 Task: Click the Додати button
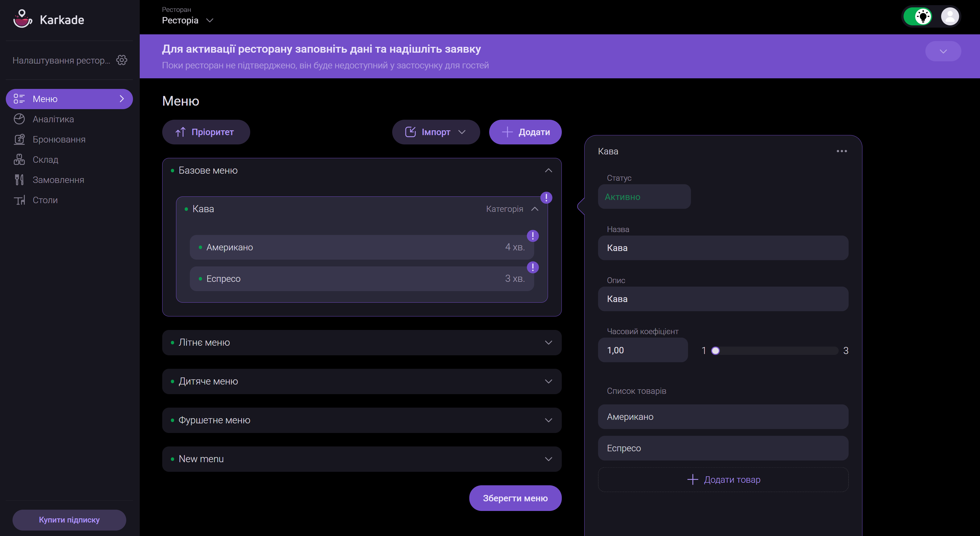click(x=525, y=132)
